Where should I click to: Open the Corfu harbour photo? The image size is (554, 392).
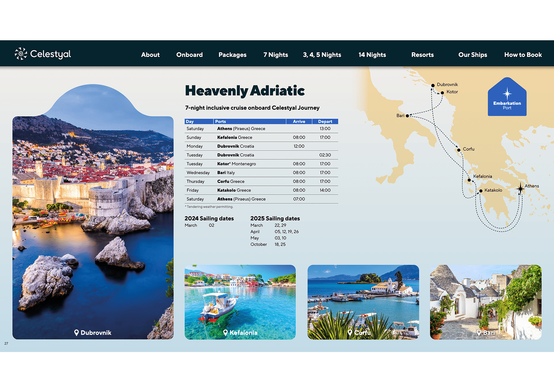[x=363, y=302]
